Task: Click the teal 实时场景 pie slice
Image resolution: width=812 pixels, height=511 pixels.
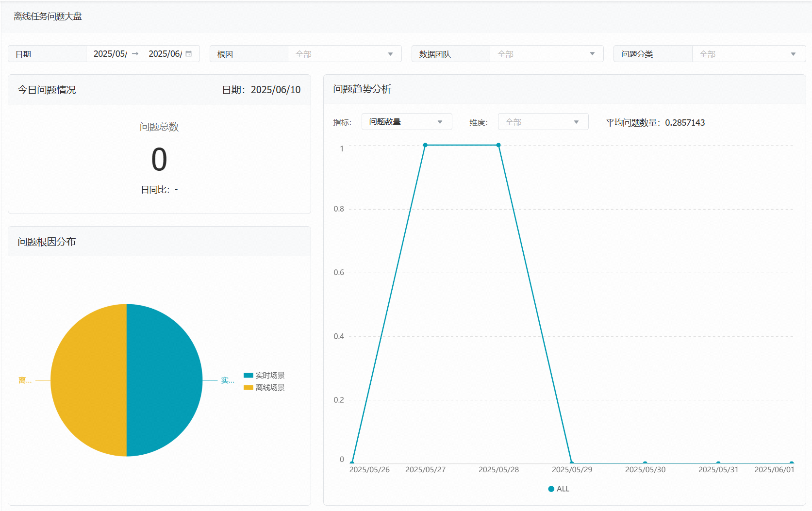Action: click(x=165, y=380)
